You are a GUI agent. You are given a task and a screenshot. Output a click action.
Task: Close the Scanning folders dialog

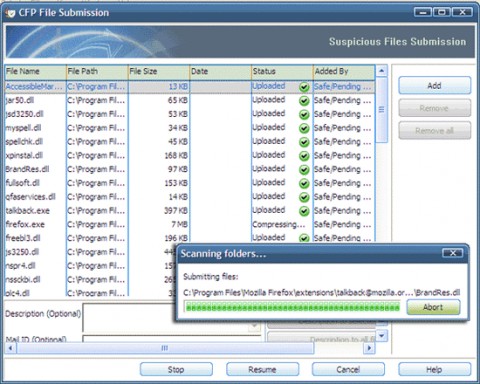[452, 253]
